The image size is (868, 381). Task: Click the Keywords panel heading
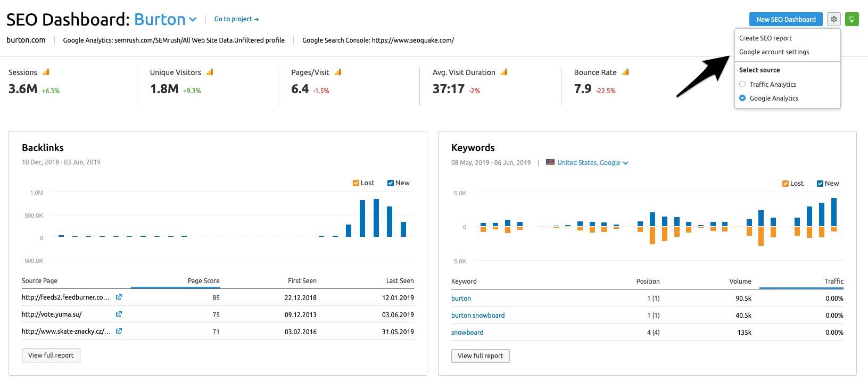473,148
